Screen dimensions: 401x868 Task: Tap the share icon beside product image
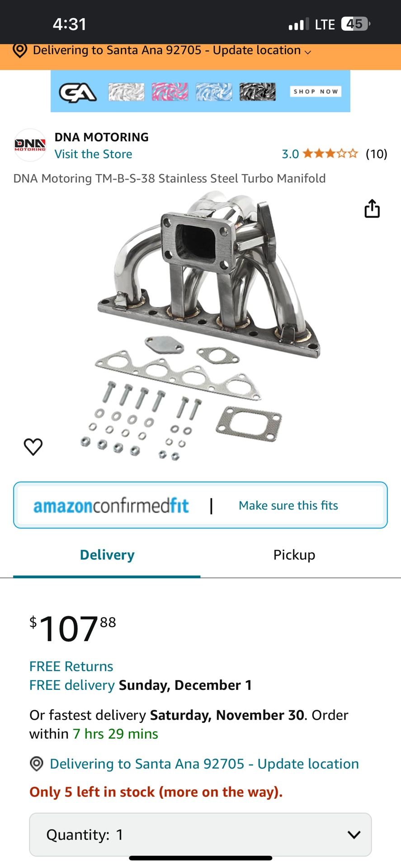click(372, 208)
